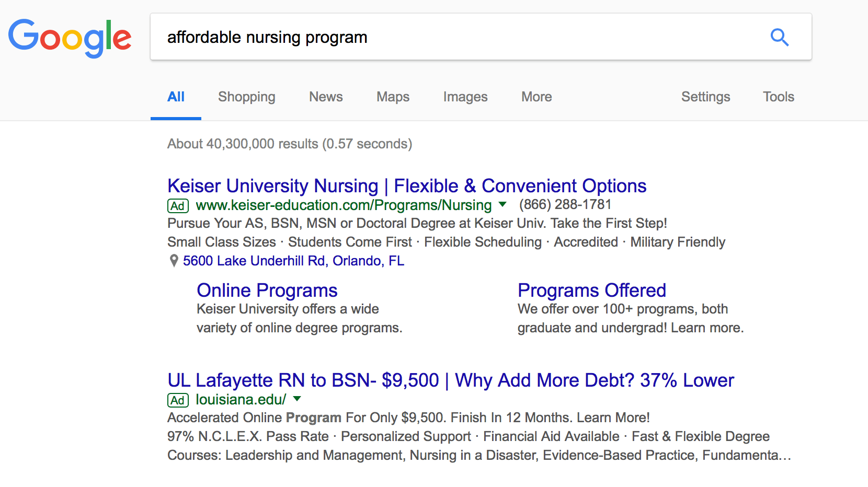
Task: Click 'Accelerated Online Program For Only $9,500' text
Action: click(408, 418)
